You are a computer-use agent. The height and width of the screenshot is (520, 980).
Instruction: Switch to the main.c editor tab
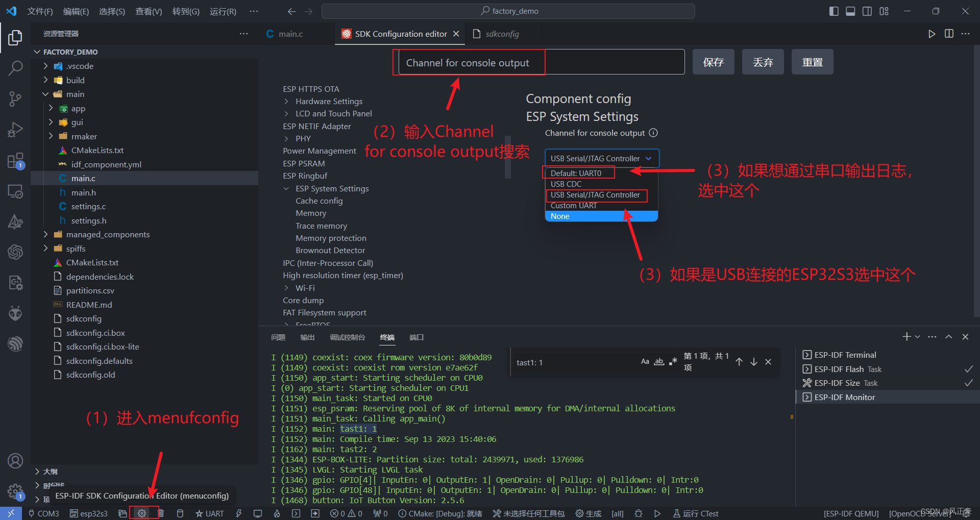291,34
